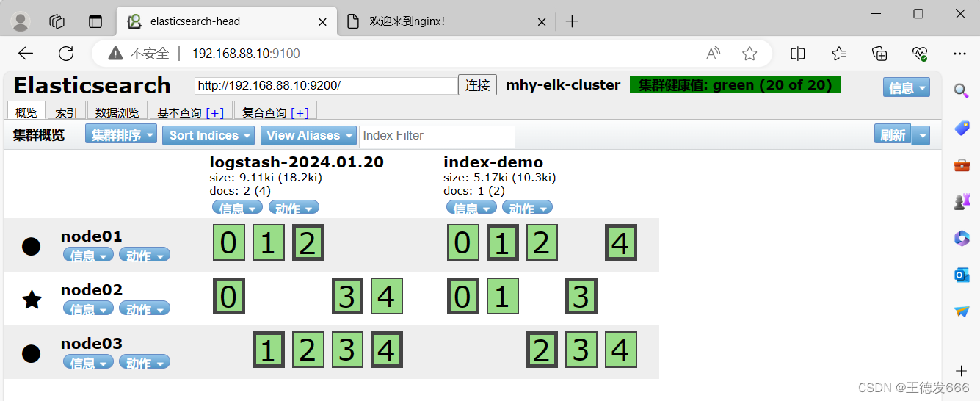Viewport: 980px width, 401px height.
Task: Click logstash shard 0 on node02
Action: pyautogui.click(x=228, y=296)
